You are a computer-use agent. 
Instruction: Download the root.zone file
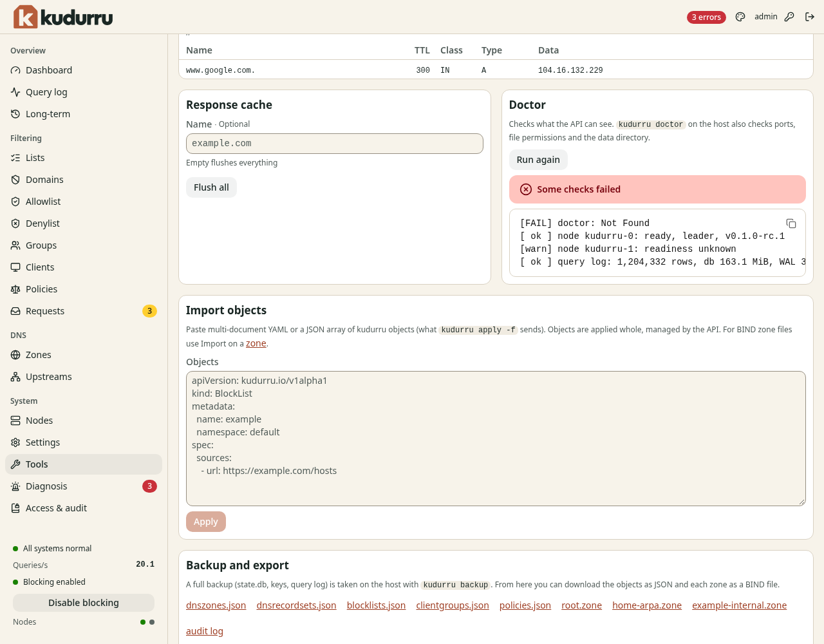coord(582,605)
